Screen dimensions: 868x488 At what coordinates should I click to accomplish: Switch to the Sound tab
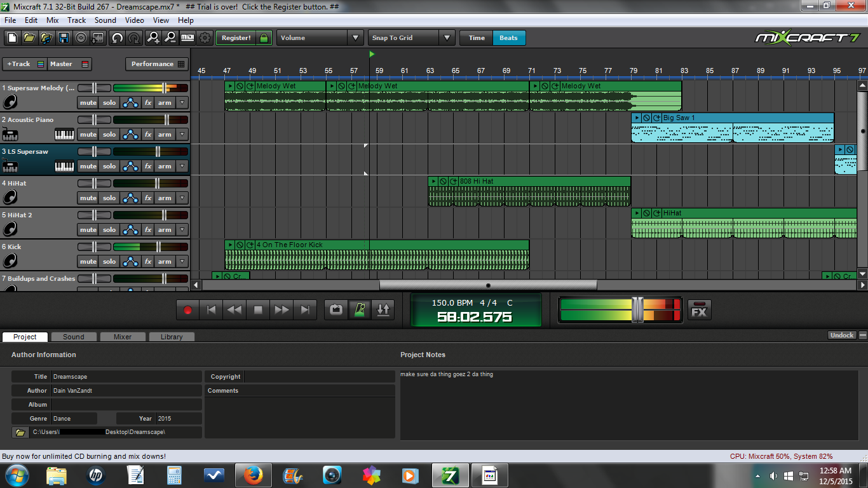pyautogui.click(x=73, y=337)
